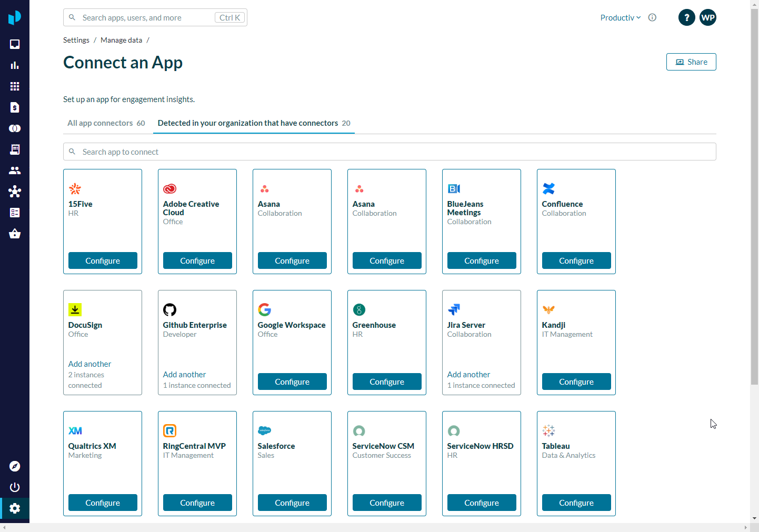Image resolution: width=759 pixels, height=532 pixels.
Task: Click the BlueJeans Meetings logo
Action: click(454, 189)
